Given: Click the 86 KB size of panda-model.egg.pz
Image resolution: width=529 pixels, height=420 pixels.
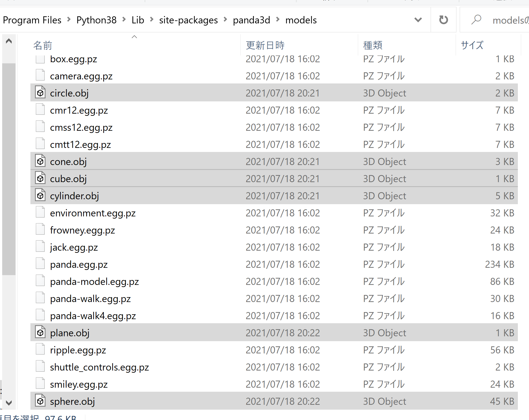Looking at the screenshot, I should [502, 281].
